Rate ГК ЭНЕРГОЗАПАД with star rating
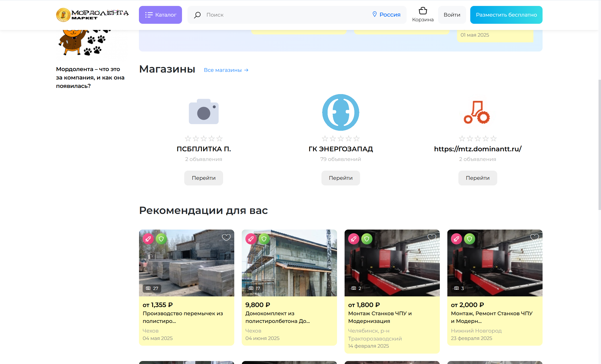 pyautogui.click(x=340, y=138)
